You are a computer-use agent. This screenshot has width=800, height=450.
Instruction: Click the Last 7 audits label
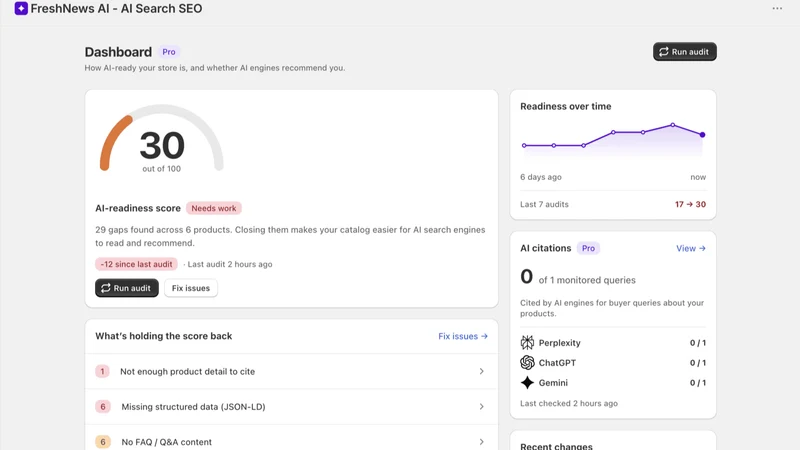tap(544, 204)
